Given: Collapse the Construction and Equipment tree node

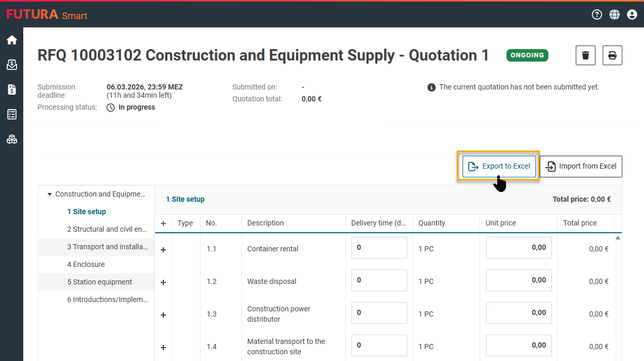Looking at the screenshot, I should tap(50, 194).
